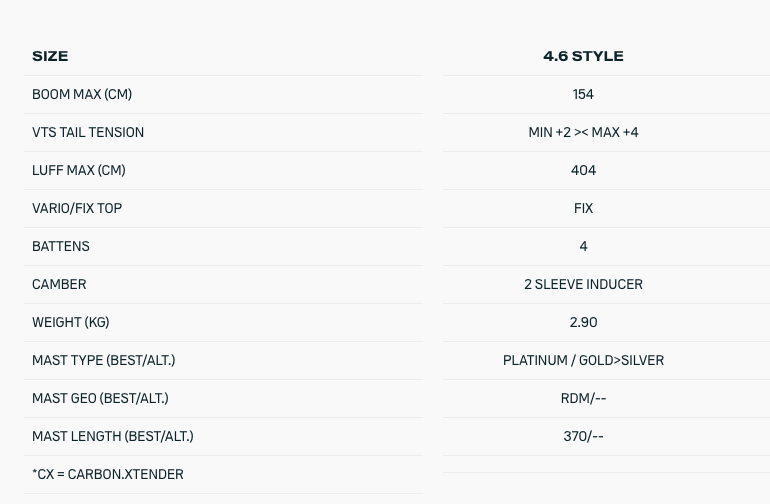
Task: Click the mast length value 370/--
Action: point(583,436)
